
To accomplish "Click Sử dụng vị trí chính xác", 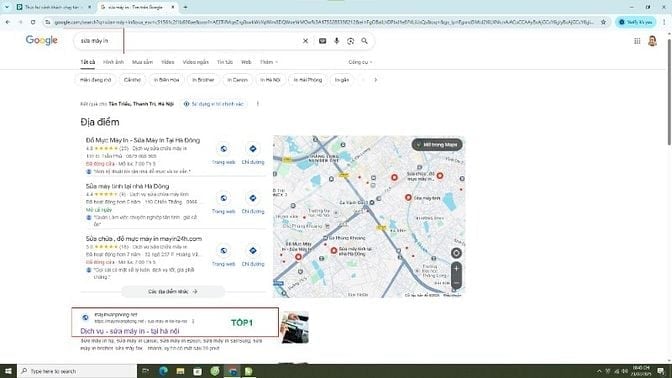I will click(213, 104).
